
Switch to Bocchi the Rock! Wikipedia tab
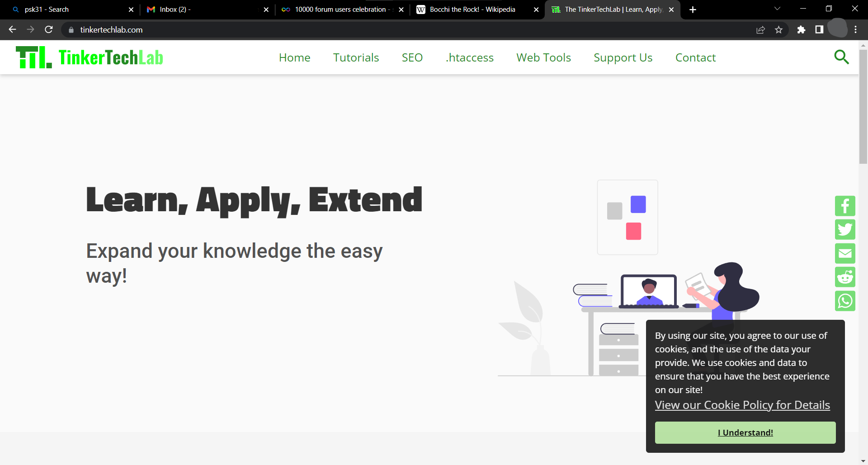pos(472,9)
